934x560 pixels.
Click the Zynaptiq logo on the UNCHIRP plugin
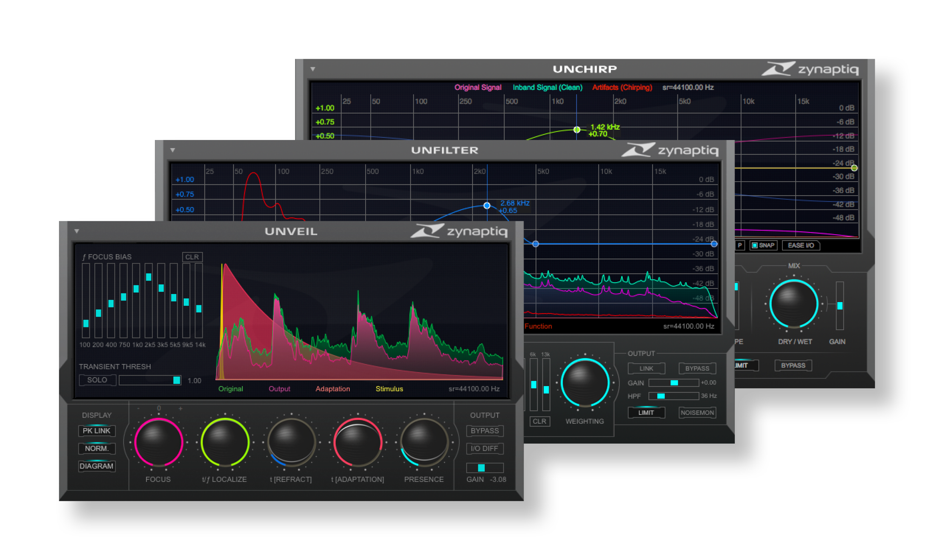pyautogui.click(x=814, y=69)
